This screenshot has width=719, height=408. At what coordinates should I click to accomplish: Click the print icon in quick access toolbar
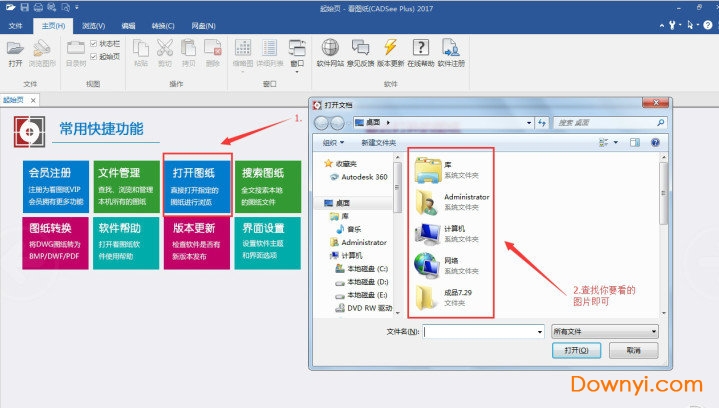(x=38, y=7)
